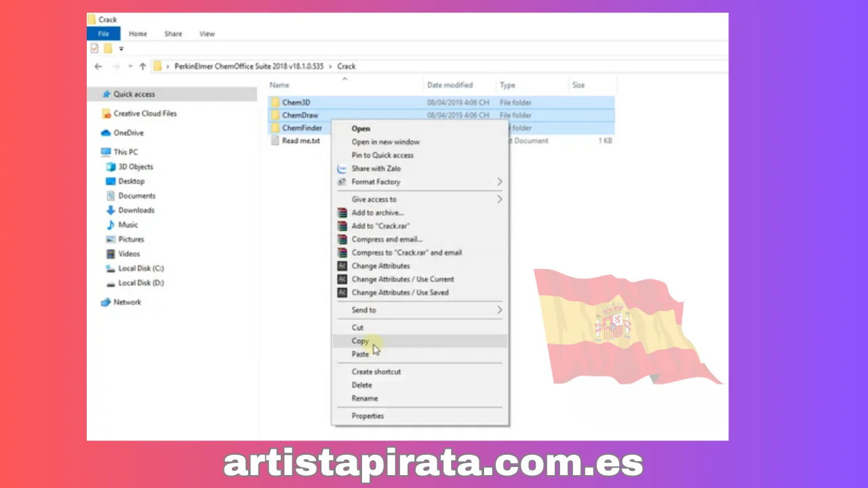Click Chem3D date 08/04/2019 4:06 CH
This screenshot has width=868, height=488.
pos(458,102)
